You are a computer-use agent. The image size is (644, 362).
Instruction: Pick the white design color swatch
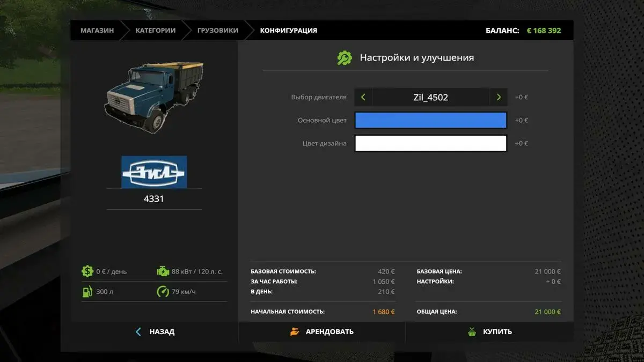[430, 143]
